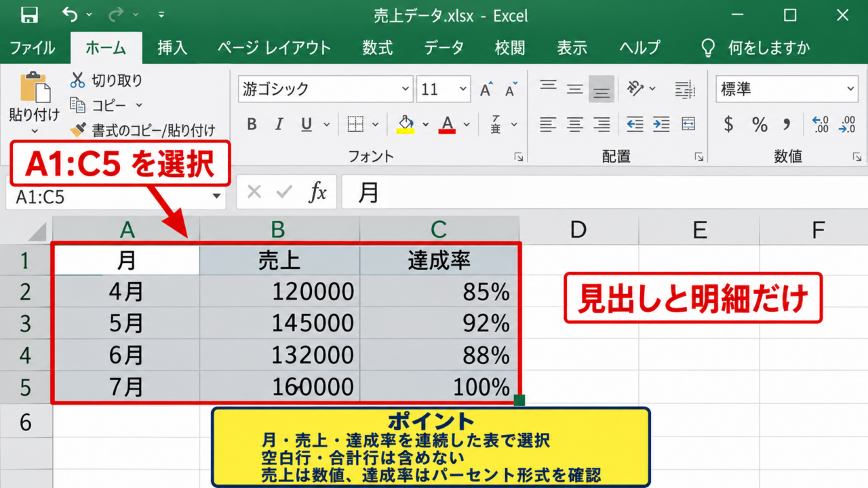Open the fill color palette arrow

pos(426,125)
